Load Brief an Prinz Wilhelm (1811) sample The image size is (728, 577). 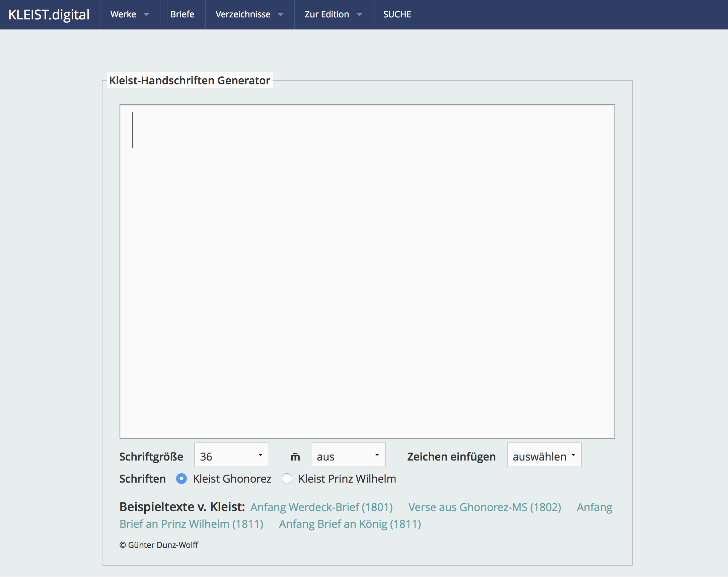tap(192, 524)
